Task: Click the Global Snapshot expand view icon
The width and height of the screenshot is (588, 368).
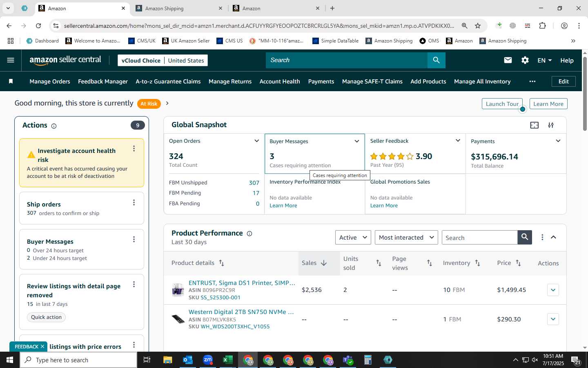Action: coord(535,125)
